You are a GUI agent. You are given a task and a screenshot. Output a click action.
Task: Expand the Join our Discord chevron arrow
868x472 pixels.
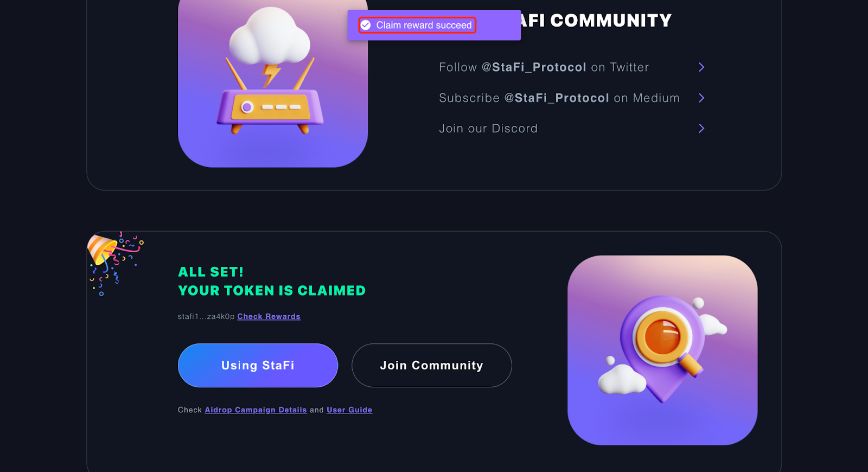pos(701,129)
